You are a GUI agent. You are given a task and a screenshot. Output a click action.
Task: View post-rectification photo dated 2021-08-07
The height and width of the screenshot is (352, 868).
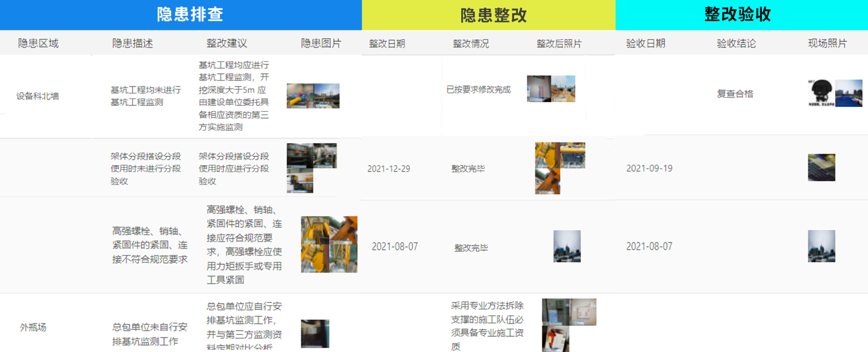[x=567, y=246]
